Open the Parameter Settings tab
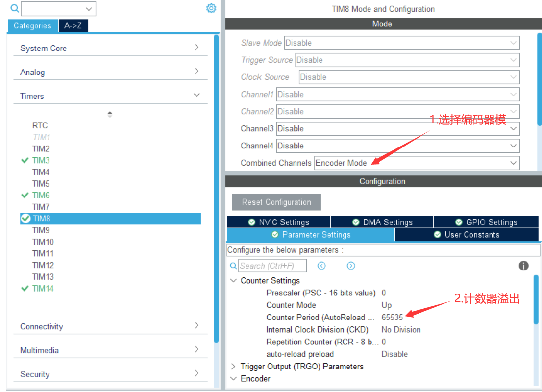542x392 pixels. (311, 235)
